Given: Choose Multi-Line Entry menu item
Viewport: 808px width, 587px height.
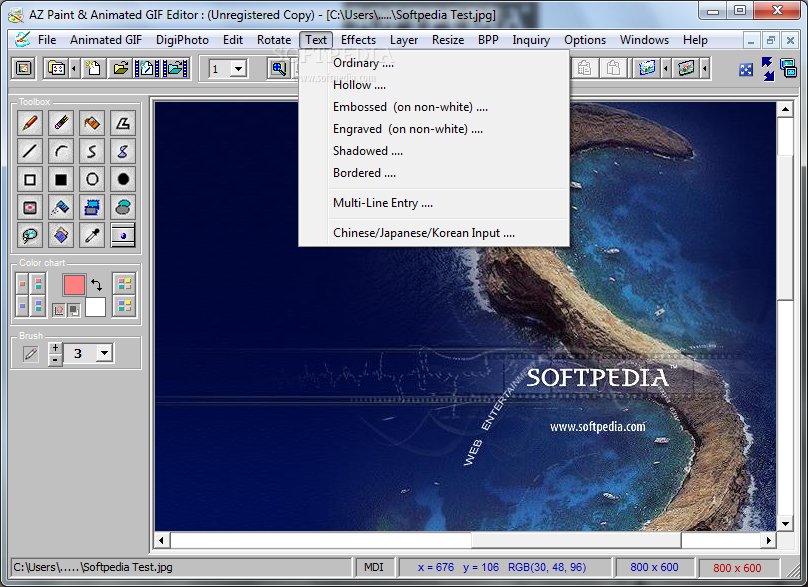Looking at the screenshot, I should (434, 203).
